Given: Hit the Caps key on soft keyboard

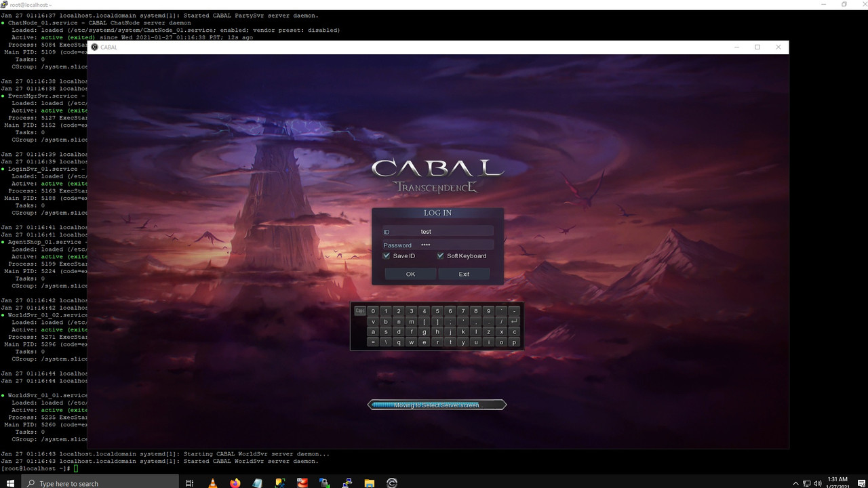Looking at the screenshot, I should point(360,311).
